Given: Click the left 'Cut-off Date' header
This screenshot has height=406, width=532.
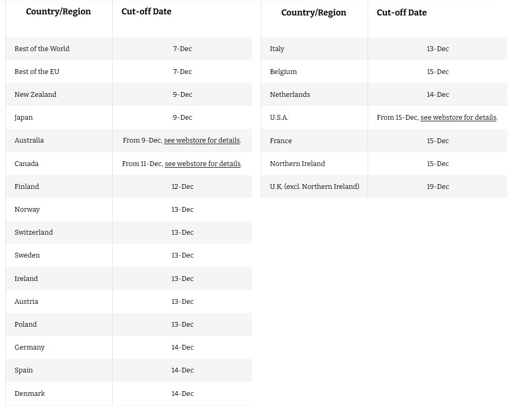Looking at the screenshot, I should point(146,12).
